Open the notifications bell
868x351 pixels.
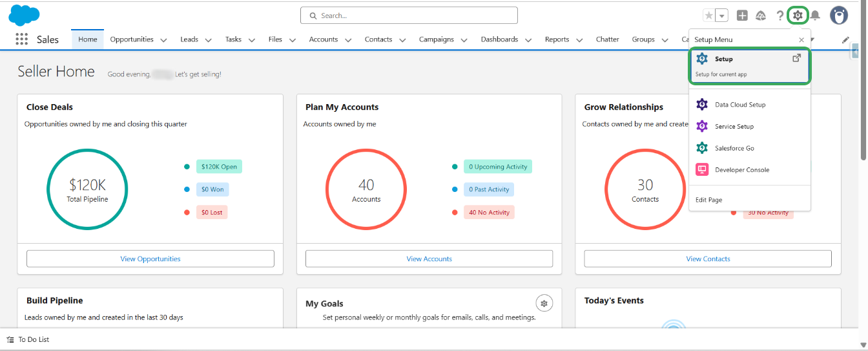[816, 16]
